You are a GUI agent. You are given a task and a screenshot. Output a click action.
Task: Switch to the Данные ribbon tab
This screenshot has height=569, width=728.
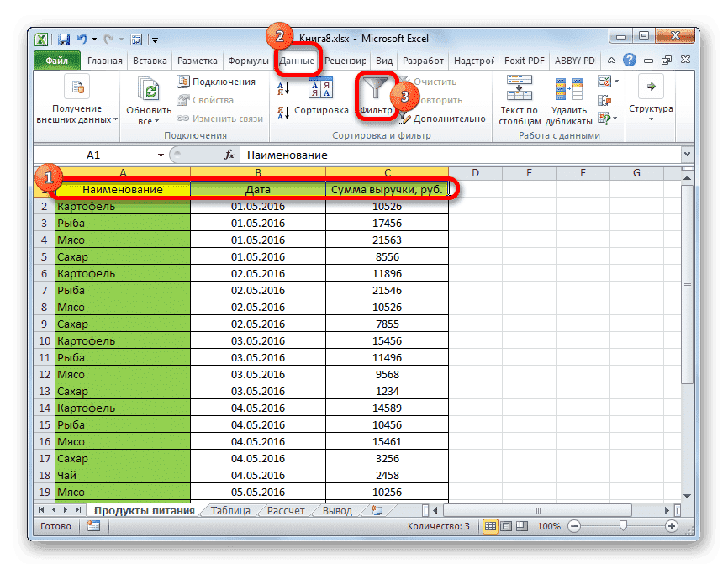tap(298, 60)
